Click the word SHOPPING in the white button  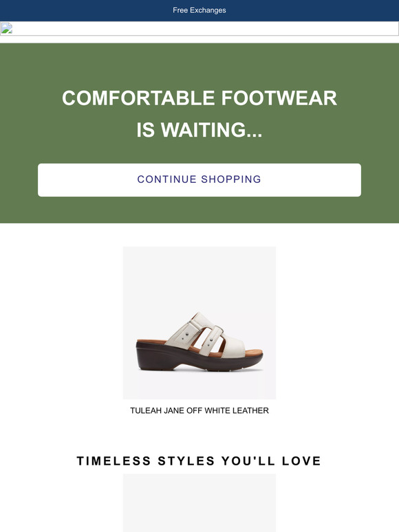(x=231, y=179)
